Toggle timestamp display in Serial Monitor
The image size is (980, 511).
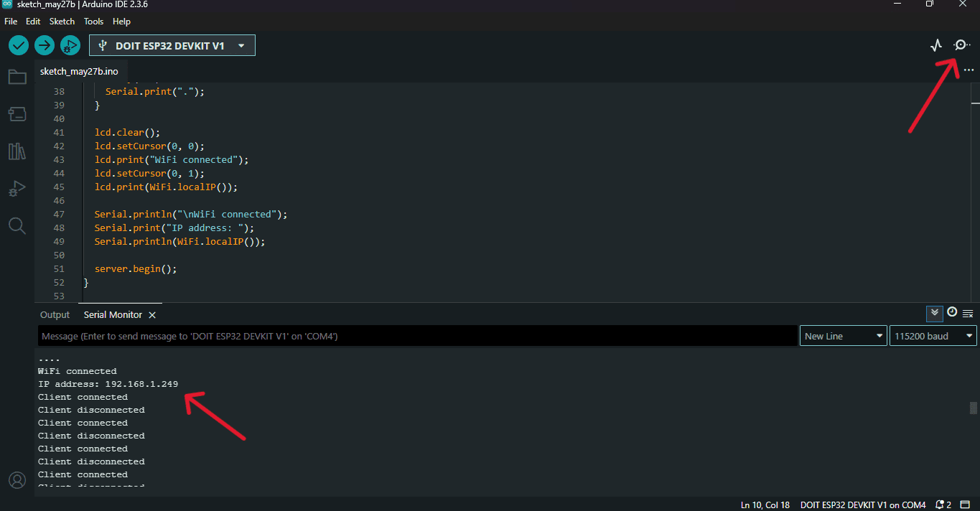click(952, 312)
